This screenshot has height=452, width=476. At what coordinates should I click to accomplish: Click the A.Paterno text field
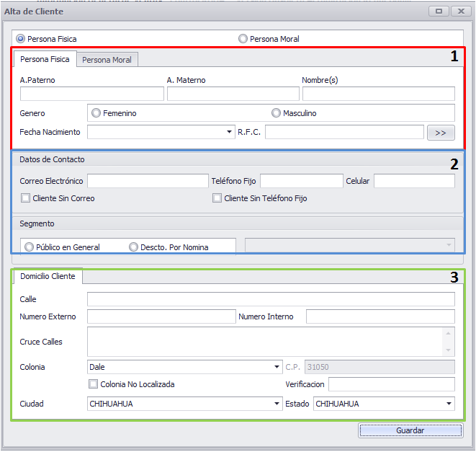point(92,94)
